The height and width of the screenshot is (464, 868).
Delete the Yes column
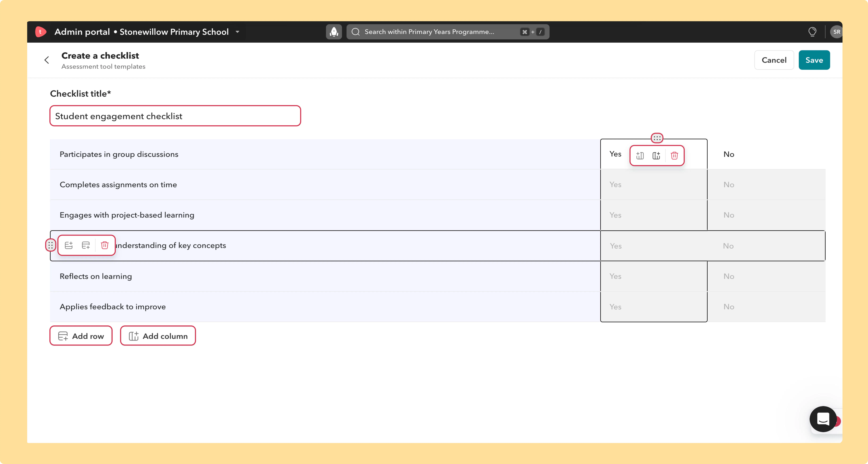(674, 156)
